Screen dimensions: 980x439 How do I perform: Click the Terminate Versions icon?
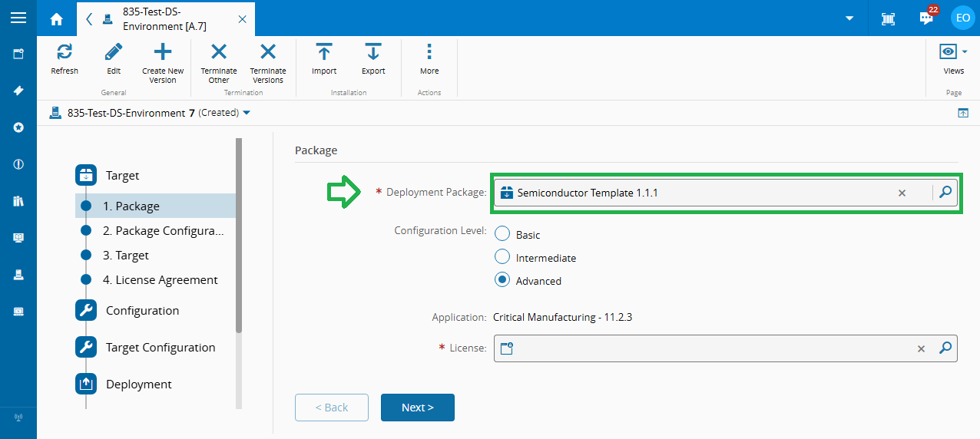tap(267, 52)
